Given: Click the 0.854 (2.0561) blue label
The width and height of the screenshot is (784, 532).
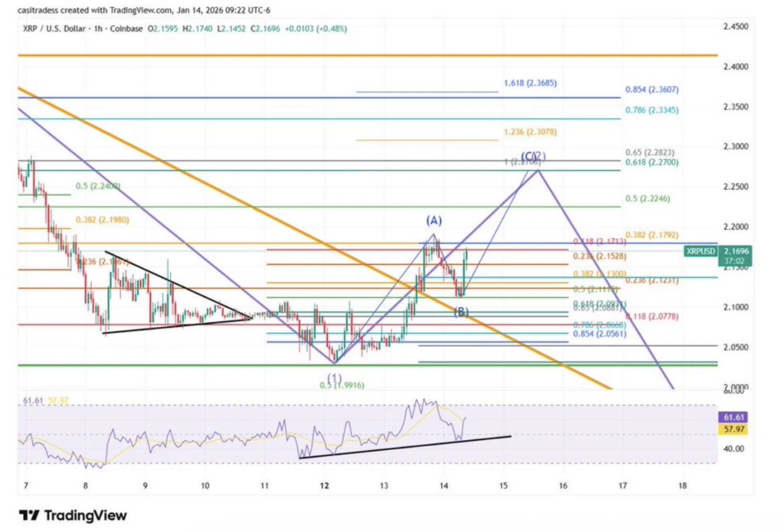Looking at the screenshot, I should pyautogui.click(x=598, y=334).
